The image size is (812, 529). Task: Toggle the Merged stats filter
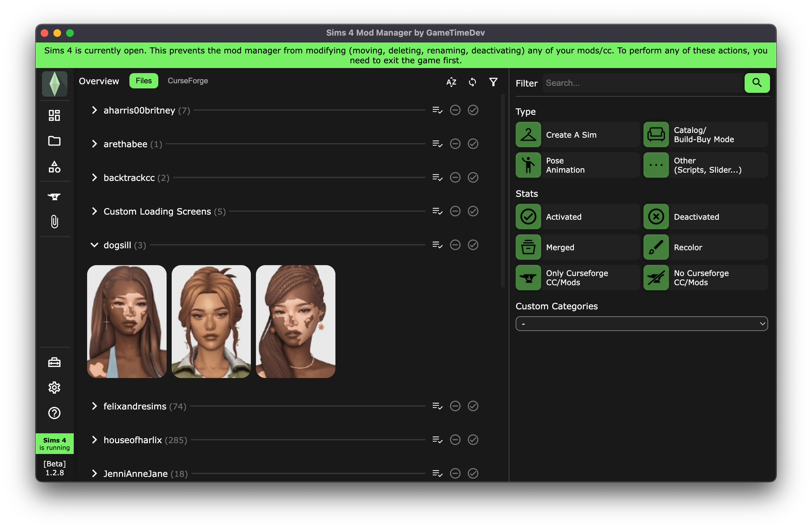tap(577, 247)
